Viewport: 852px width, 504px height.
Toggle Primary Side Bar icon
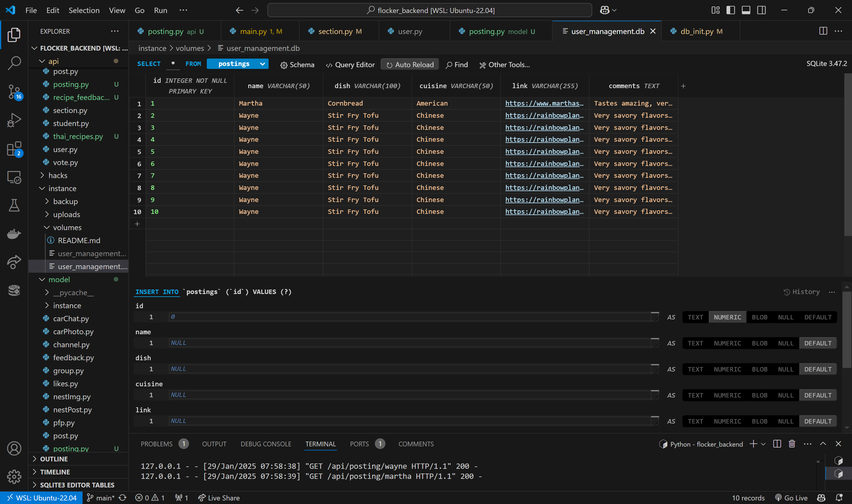point(730,10)
